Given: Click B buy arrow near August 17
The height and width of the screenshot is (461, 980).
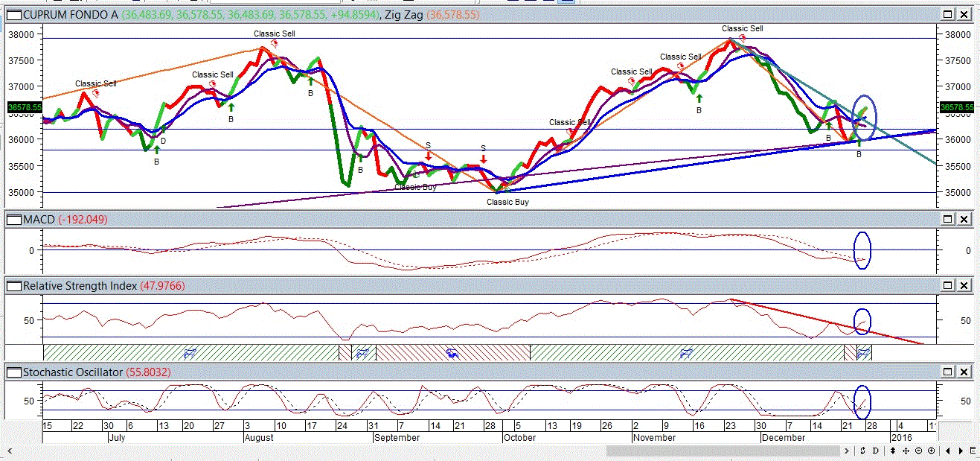Looking at the screenshot, I should point(310,82).
